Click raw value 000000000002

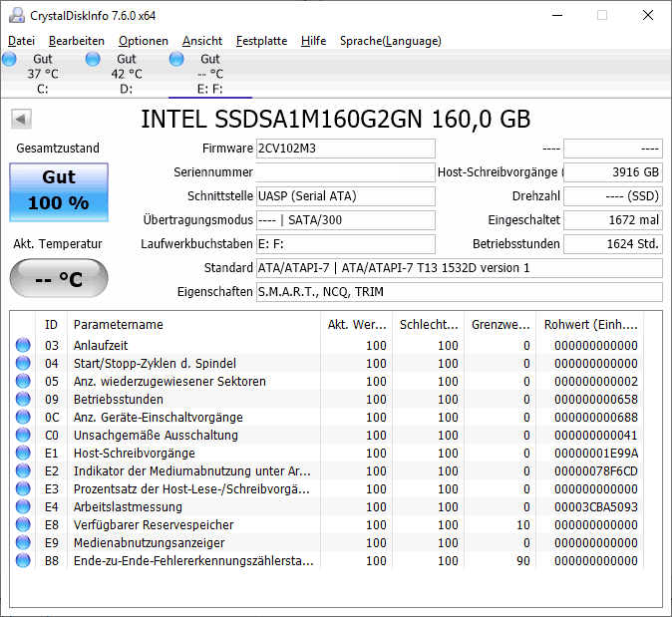[596, 382]
